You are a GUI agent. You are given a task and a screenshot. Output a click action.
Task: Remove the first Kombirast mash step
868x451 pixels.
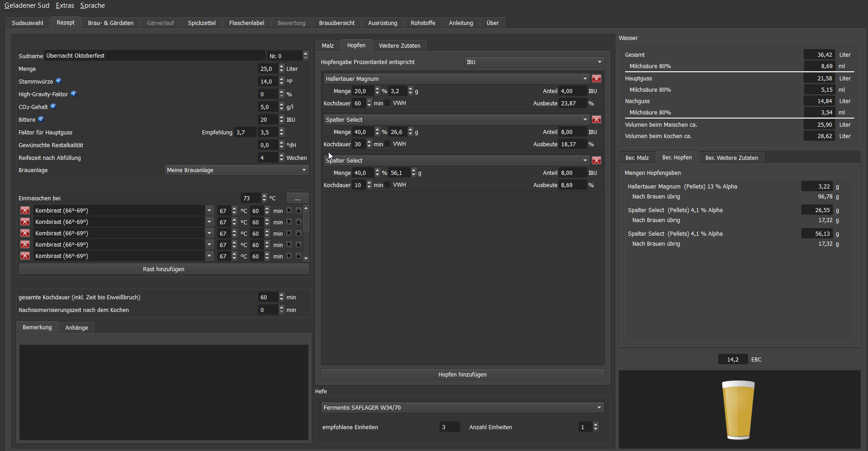tap(25, 210)
